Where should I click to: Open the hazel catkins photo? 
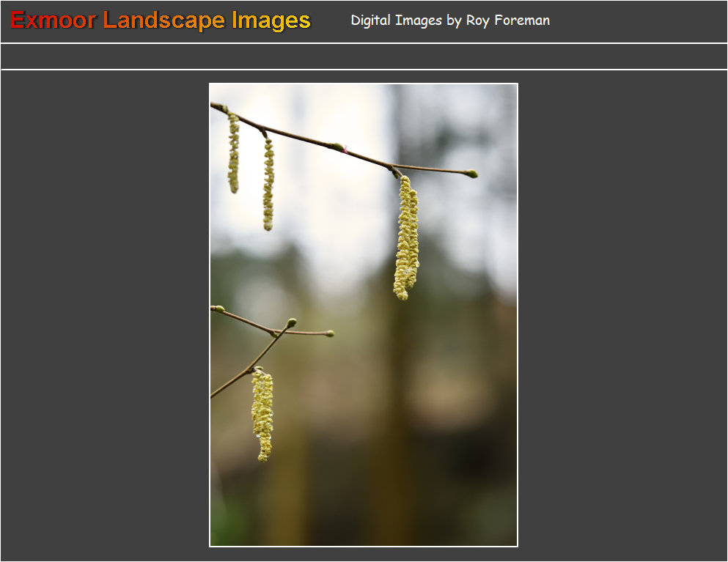point(364,315)
